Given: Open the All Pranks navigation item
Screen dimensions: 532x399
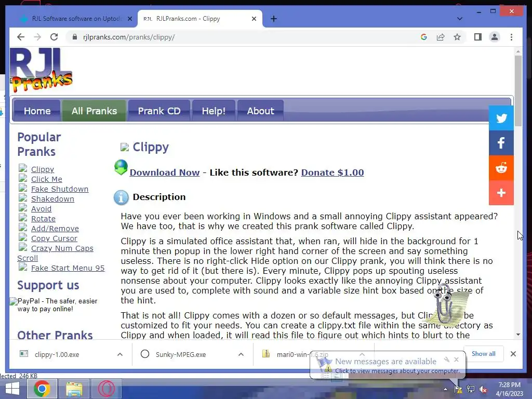Looking at the screenshot, I should 94,111.
